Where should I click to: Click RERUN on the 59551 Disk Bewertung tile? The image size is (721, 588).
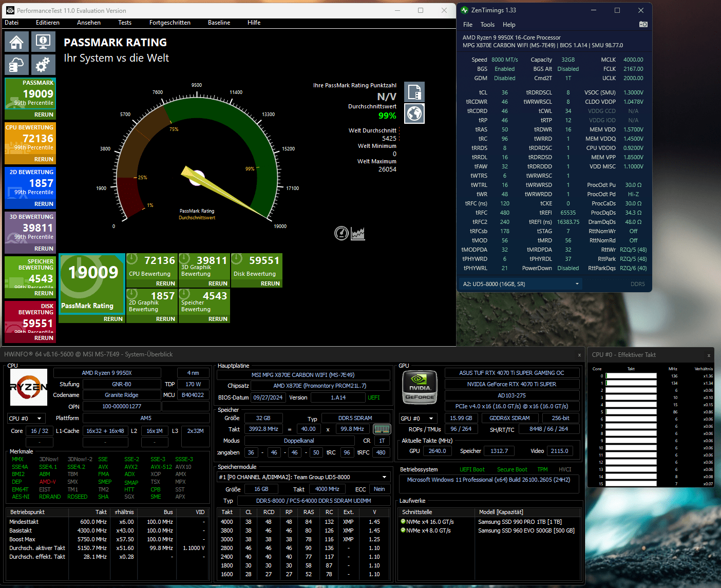point(270,283)
